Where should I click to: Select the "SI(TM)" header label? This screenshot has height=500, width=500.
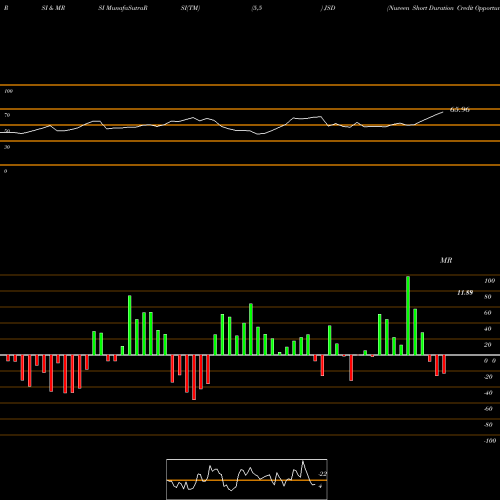click(190, 8)
